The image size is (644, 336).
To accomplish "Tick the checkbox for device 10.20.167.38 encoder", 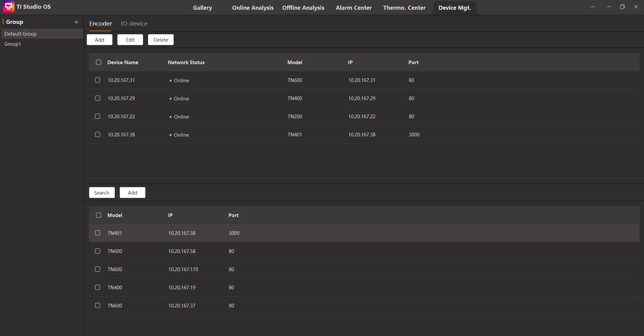I will pos(98,134).
